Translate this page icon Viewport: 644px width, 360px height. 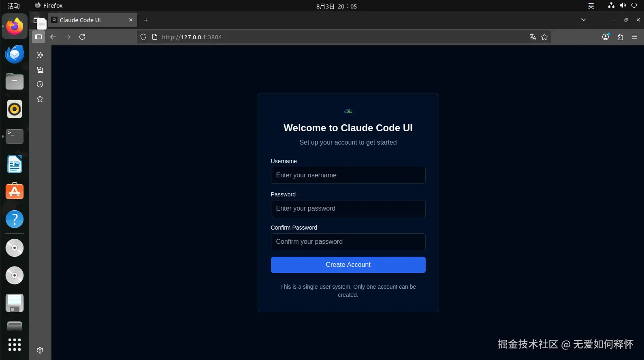pos(533,37)
